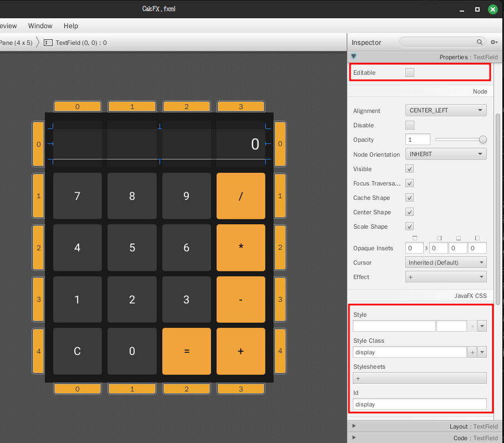Click the plus button in the Style row
504x443 pixels.
[472, 326]
